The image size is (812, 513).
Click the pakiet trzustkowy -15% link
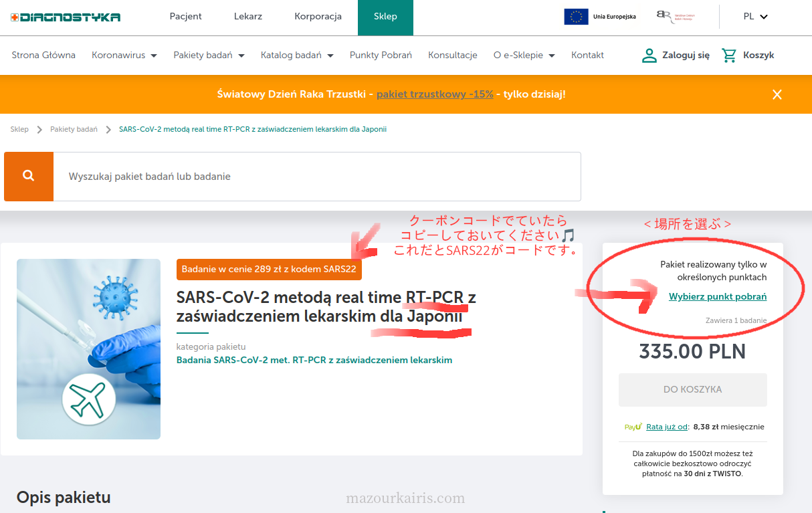point(434,94)
